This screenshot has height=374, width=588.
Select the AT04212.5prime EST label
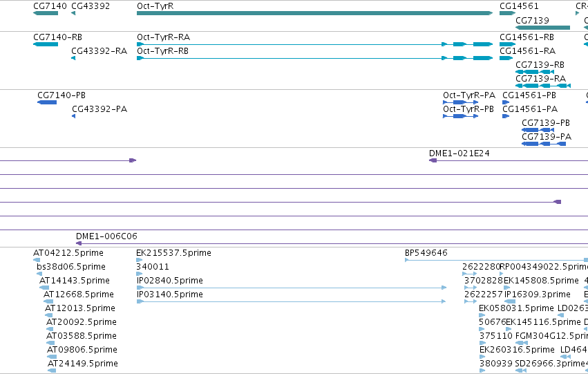click(68, 253)
